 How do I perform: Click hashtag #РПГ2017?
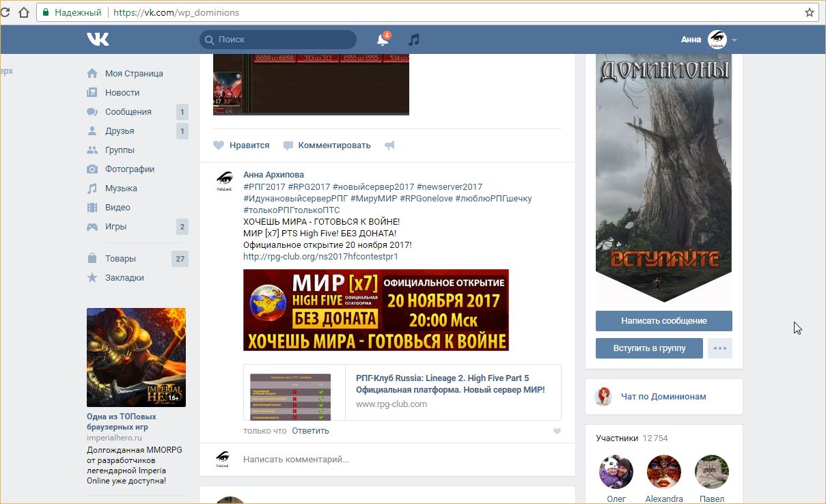pyautogui.click(x=264, y=187)
